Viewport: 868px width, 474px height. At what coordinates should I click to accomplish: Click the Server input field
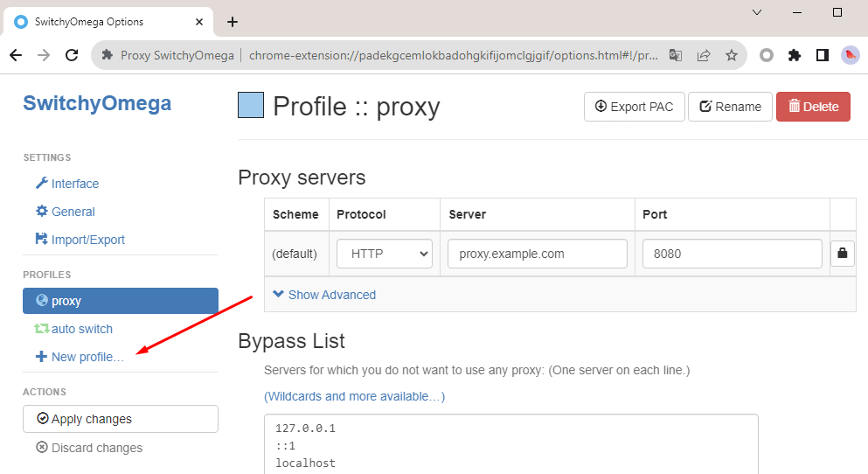pos(538,254)
